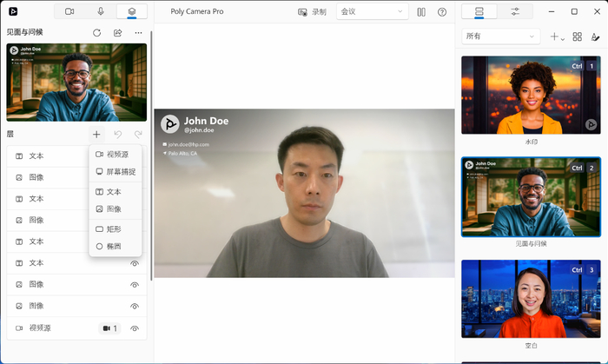Viewport: 608px width, 364px height.
Task: Toggle eye icon on the bottom 文本 layer
Action: point(135,263)
